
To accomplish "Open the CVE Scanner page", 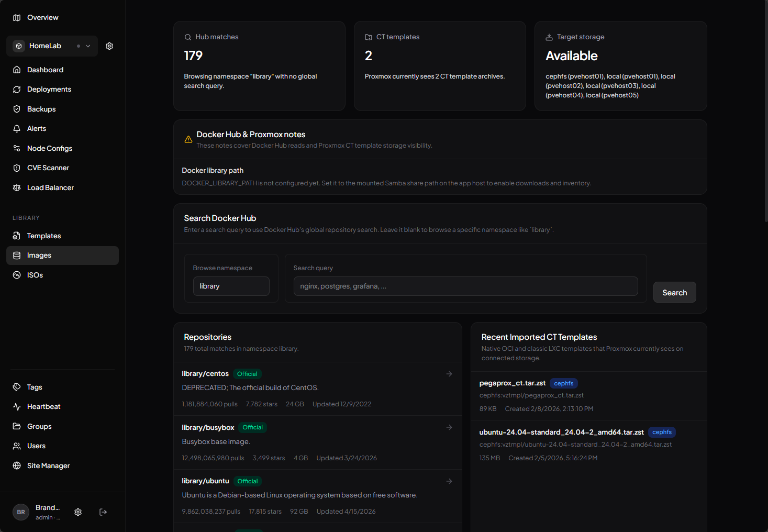I will tap(48, 168).
